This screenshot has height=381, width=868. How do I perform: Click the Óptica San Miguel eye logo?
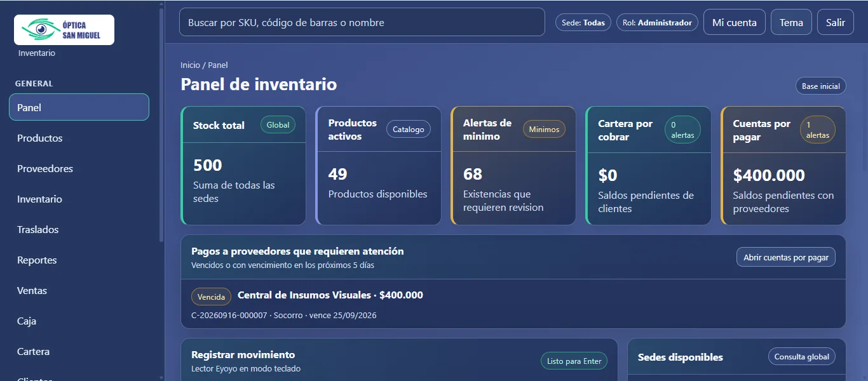click(x=64, y=30)
